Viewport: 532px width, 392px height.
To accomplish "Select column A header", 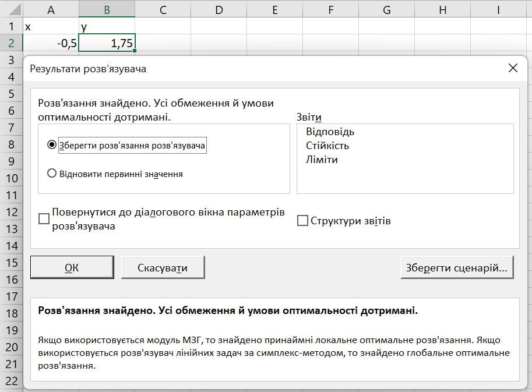I will click(x=51, y=9).
